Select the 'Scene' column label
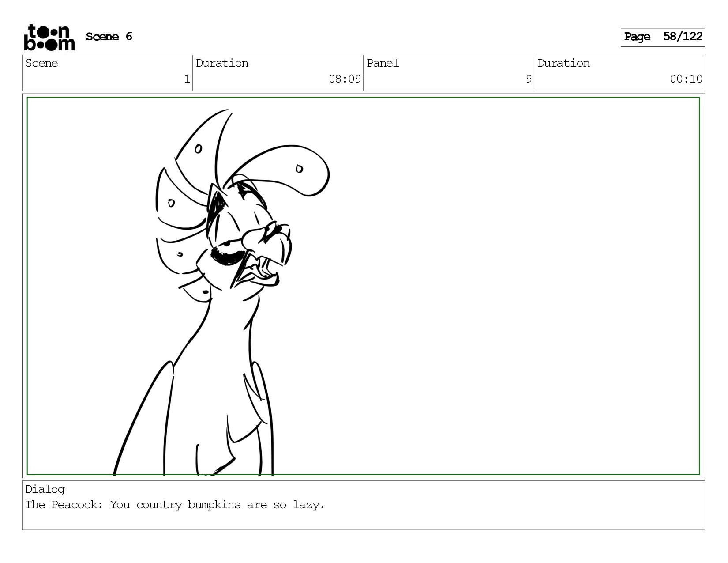Viewport: 728px width, 563px height. click(x=41, y=63)
